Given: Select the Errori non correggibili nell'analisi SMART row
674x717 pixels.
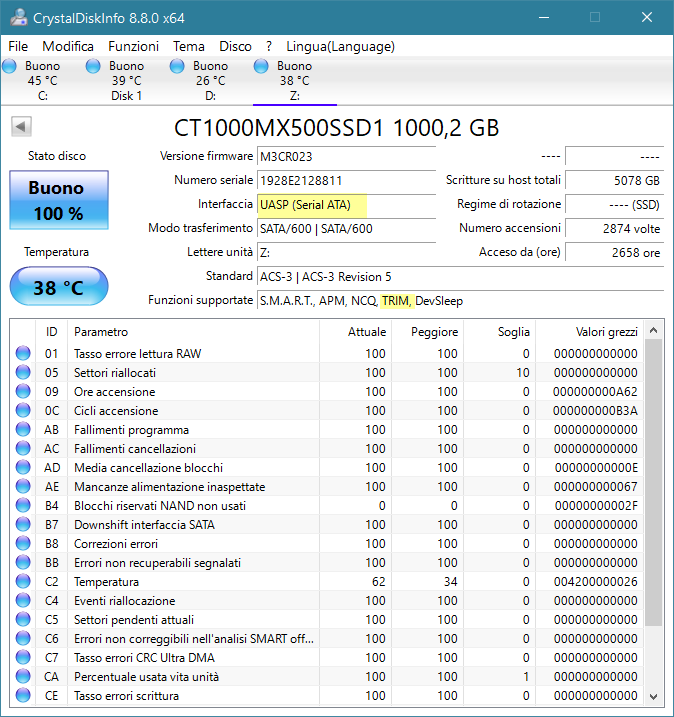Looking at the screenshot, I should (327, 638).
